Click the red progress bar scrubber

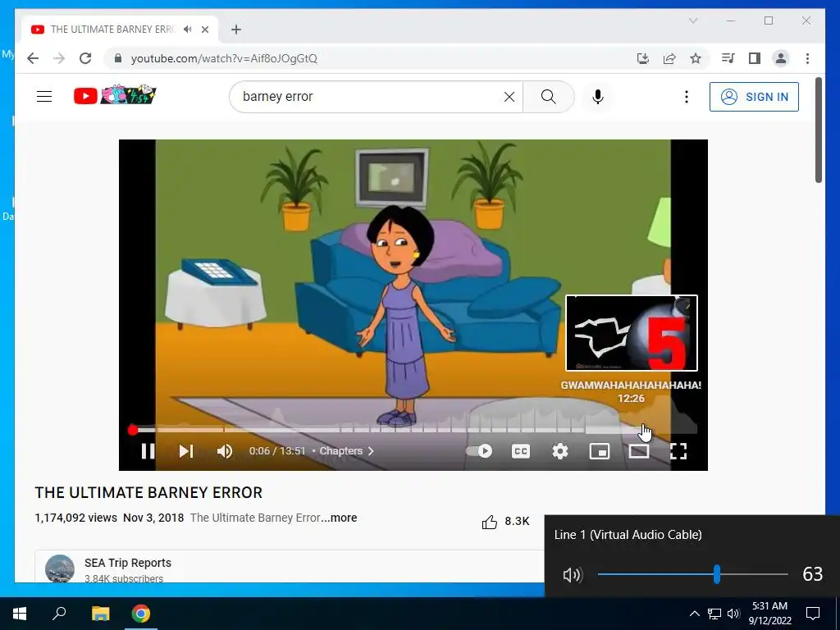pos(133,430)
